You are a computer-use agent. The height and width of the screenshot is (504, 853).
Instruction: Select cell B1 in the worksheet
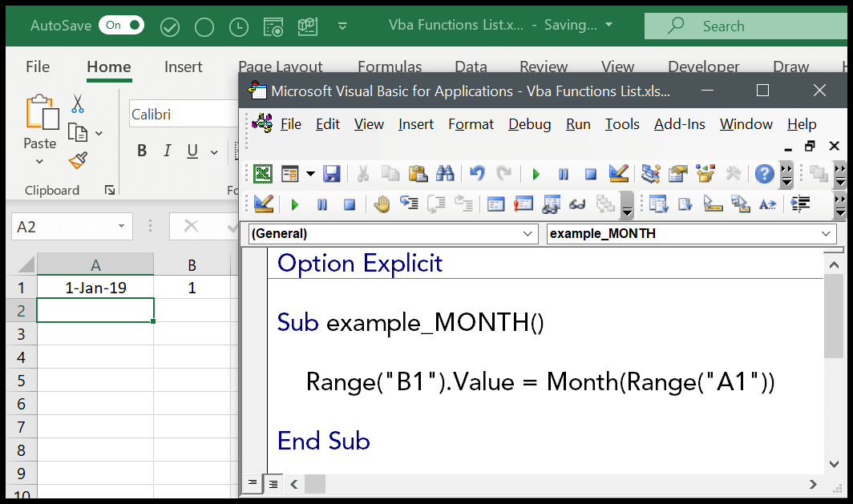(x=192, y=288)
